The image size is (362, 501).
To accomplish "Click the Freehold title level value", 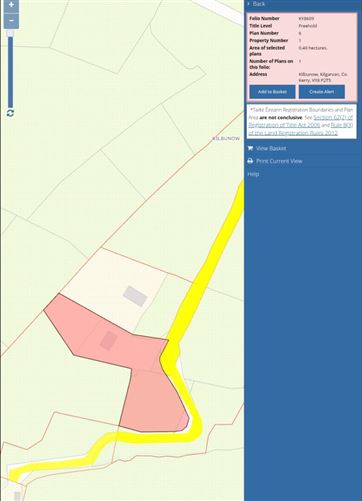I will pos(308,26).
